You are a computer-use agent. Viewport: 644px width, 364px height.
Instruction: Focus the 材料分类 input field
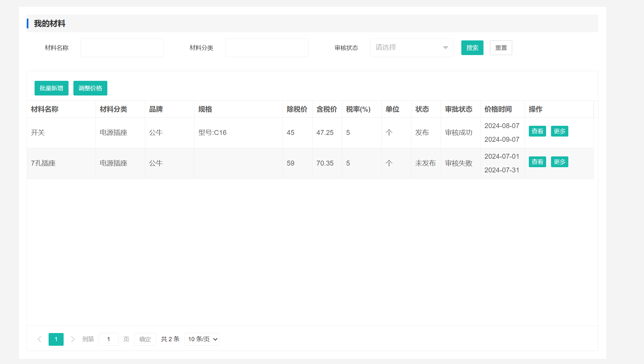point(267,48)
